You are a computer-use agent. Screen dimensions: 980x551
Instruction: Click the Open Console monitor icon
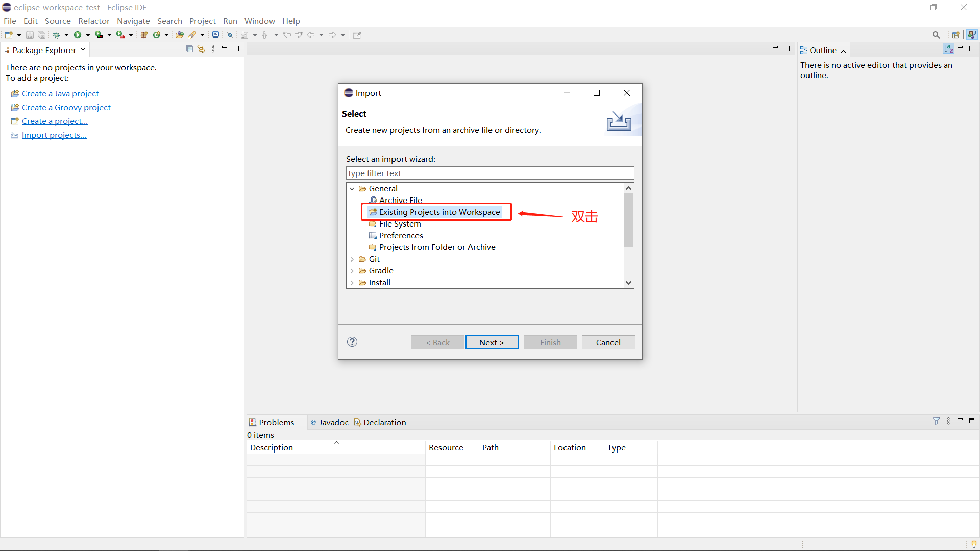(216, 35)
